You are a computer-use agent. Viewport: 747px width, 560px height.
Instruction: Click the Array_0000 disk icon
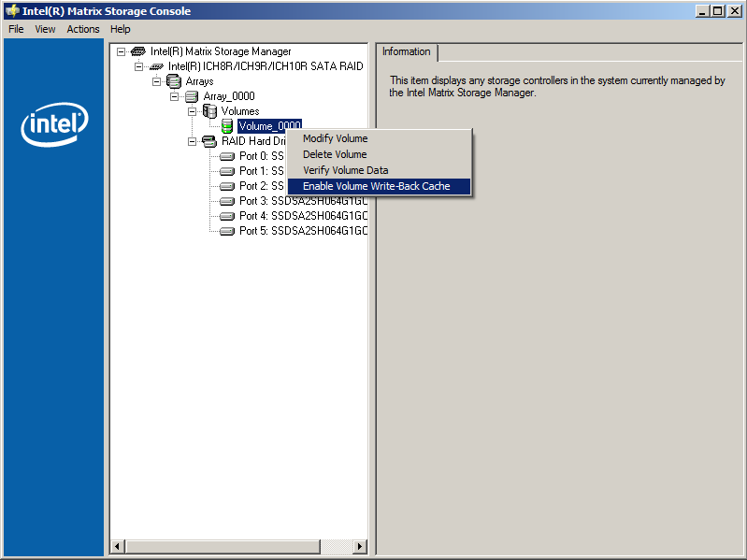click(x=192, y=96)
